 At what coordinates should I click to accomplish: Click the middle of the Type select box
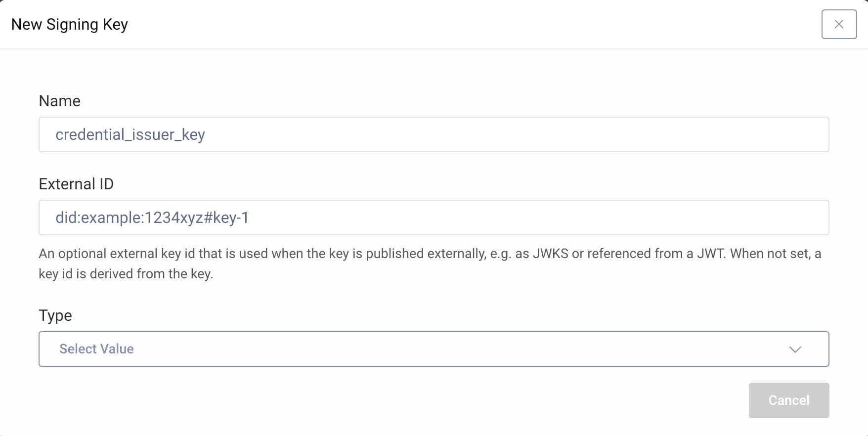433,349
